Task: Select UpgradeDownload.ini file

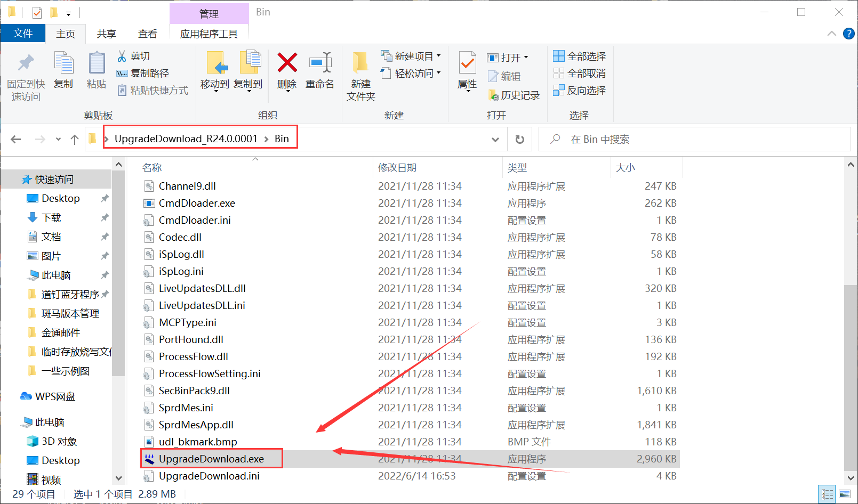Action: tap(209, 476)
